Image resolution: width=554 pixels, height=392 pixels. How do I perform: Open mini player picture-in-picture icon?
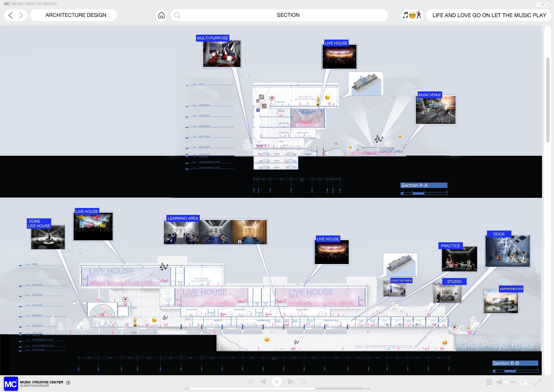pyautogui.click(x=524, y=382)
